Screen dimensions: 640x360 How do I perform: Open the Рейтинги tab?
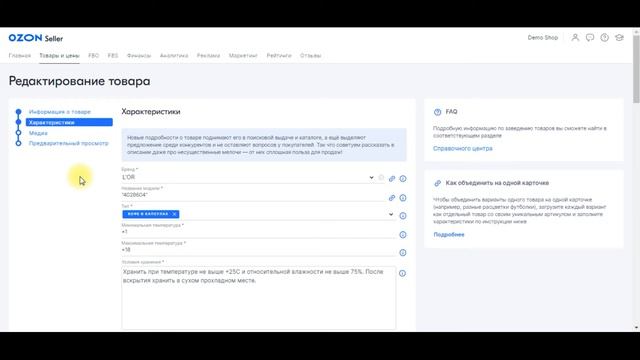click(279, 56)
